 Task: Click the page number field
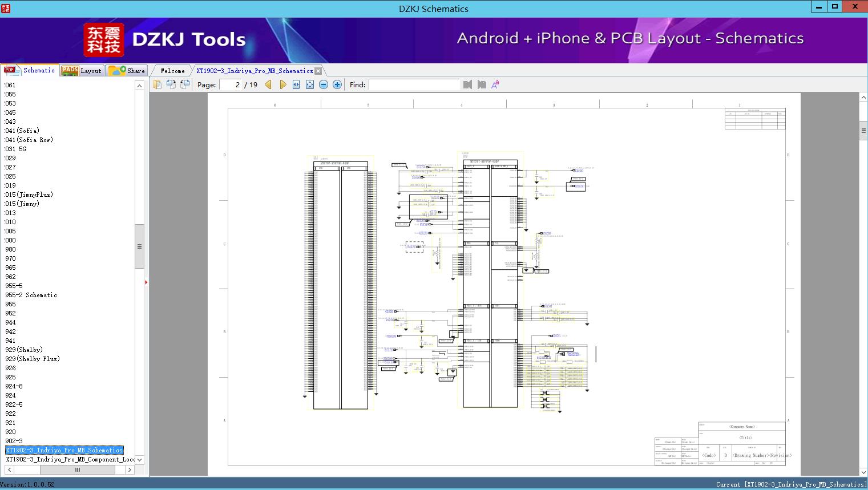click(231, 84)
